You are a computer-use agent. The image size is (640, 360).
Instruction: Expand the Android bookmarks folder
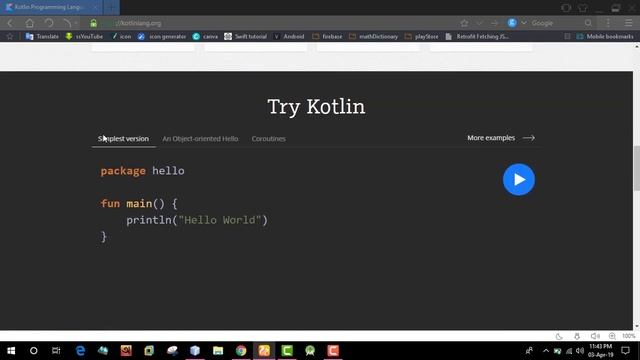289,36
